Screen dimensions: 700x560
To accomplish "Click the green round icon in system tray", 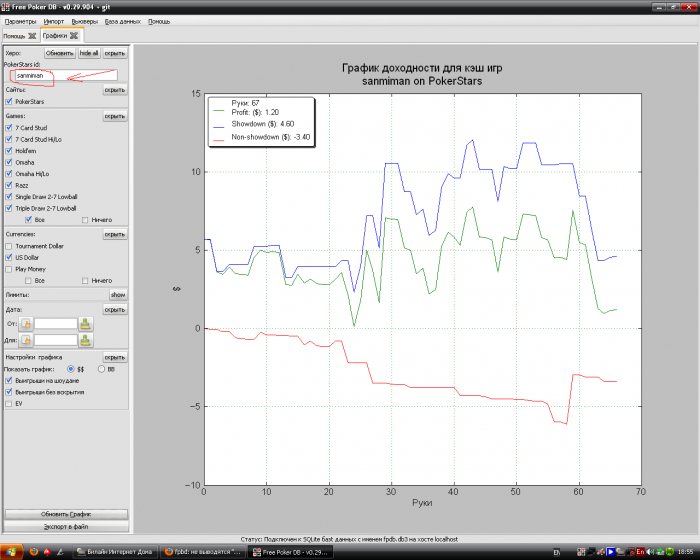I will [x=670, y=552].
